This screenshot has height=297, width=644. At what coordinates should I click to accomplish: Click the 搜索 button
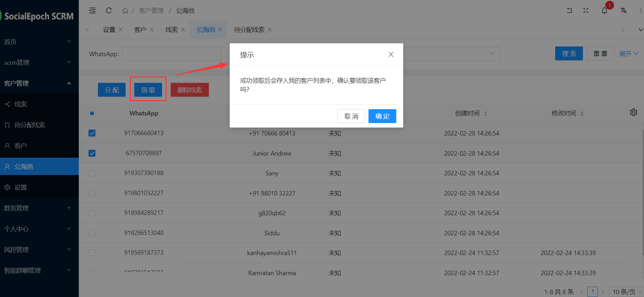coord(569,53)
